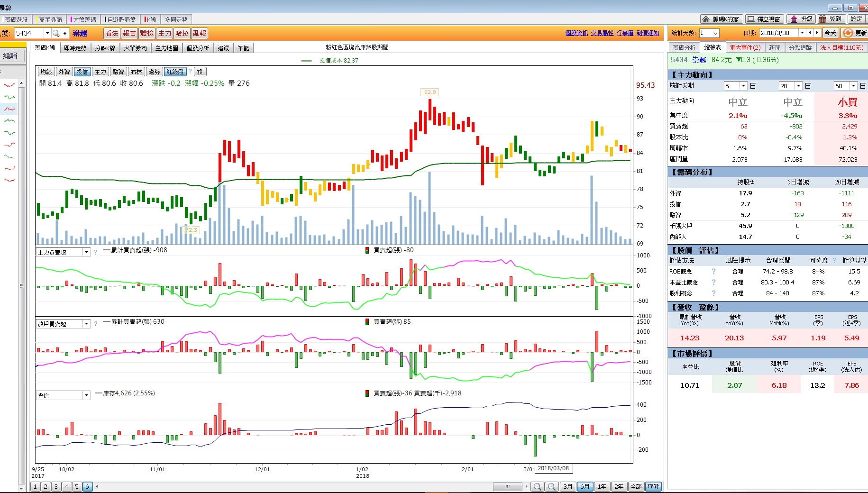
Task: Toggle 外資 overlay on chart
Action: [64, 72]
